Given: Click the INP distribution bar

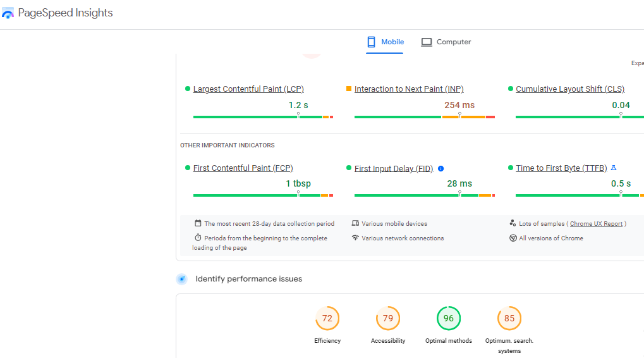Looking at the screenshot, I should pyautogui.click(x=425, y=117).
